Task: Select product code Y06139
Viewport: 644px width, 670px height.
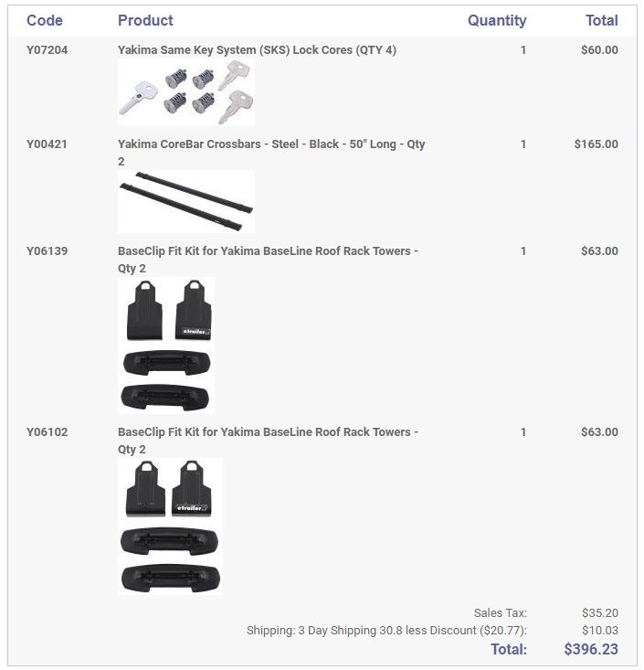Action: [x=47, y=251]
